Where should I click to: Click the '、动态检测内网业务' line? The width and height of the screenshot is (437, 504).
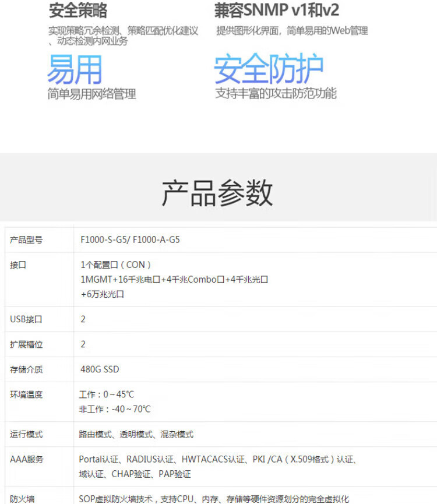88,41
